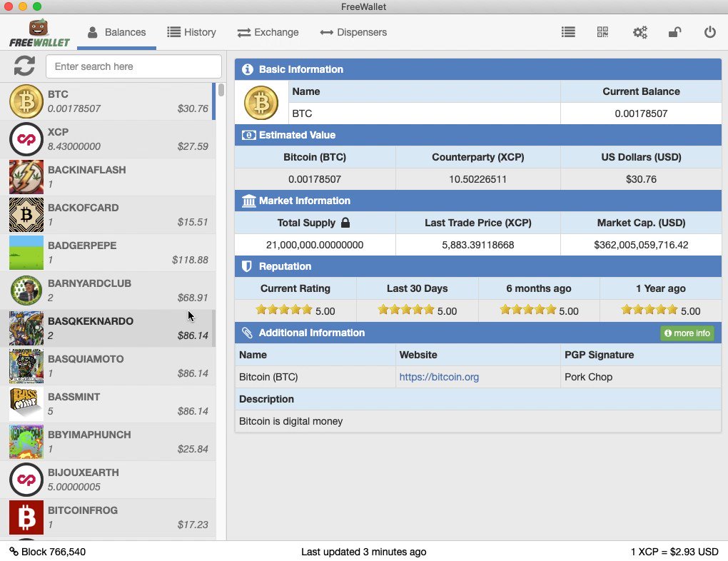Open the https://bitcoin.org link
This screenshot has width=728, height=561.
tap(439, 377)
